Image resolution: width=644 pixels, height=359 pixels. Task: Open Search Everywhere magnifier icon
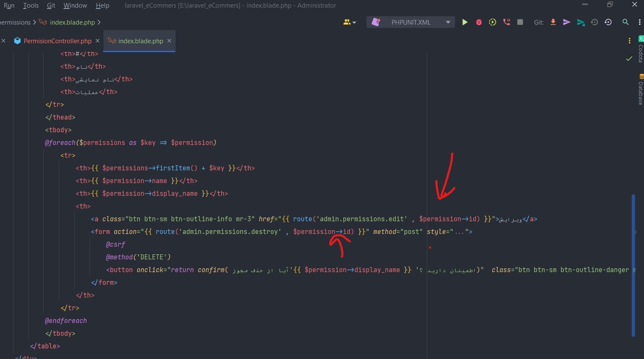pyautogui.click(x=625, y=22)
